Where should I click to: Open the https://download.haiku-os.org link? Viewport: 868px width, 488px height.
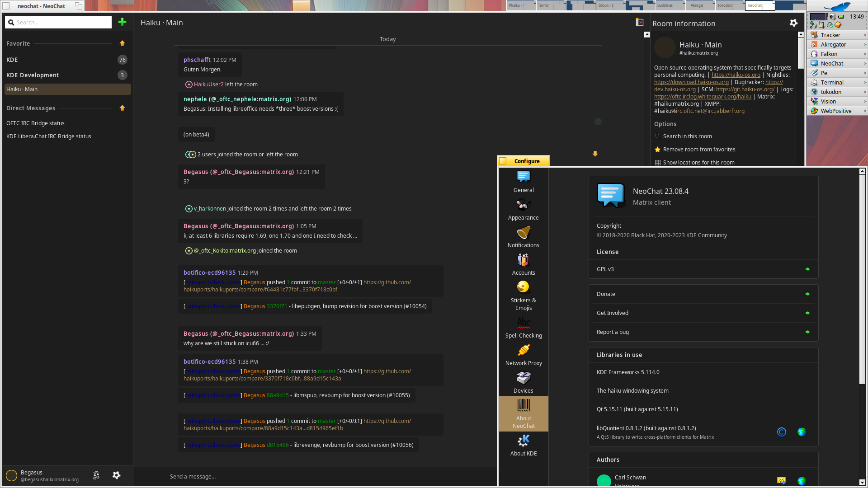[691, 82]
